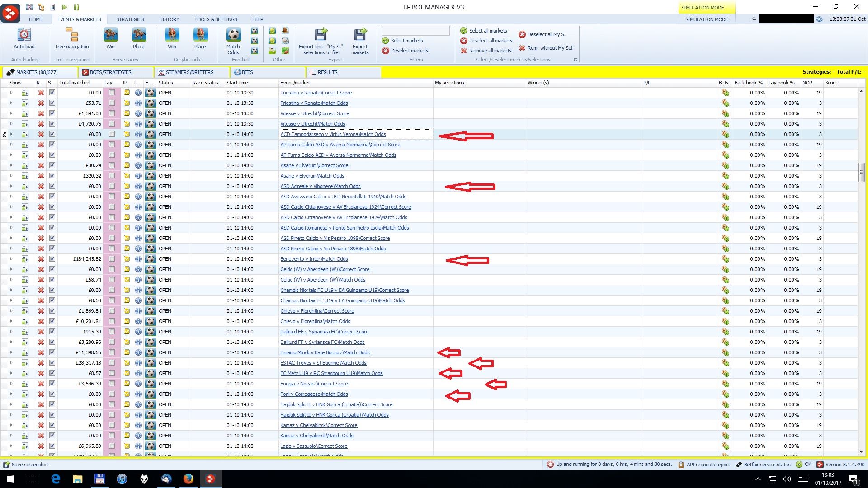868x488 pixels.
Task: Click the market filter text field
Action: click(x=416, y=31)
